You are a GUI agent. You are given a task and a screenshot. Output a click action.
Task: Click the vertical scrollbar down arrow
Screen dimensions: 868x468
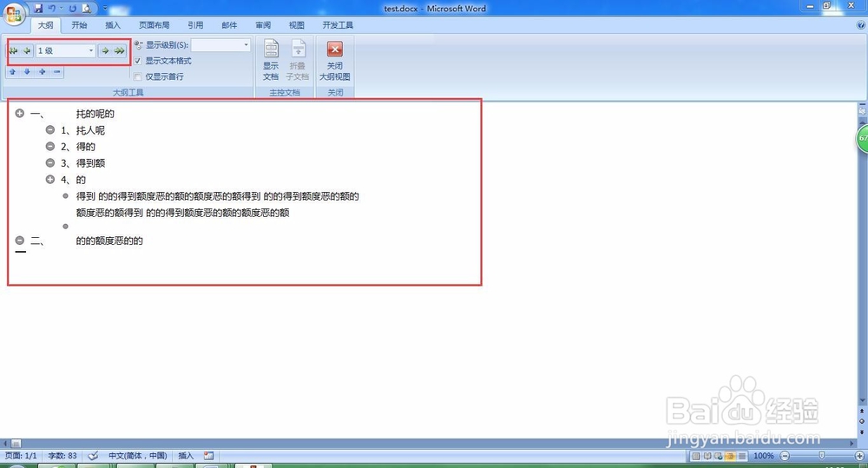point(862,400)
